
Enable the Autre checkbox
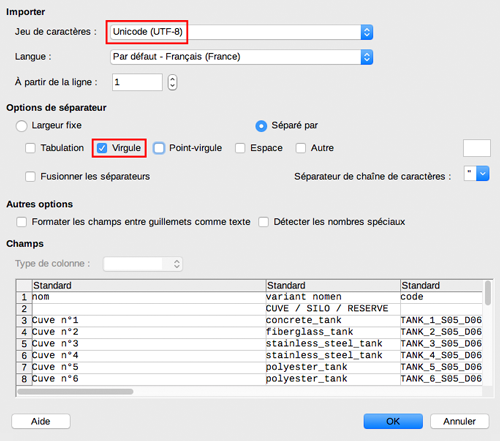pos(301,148)
